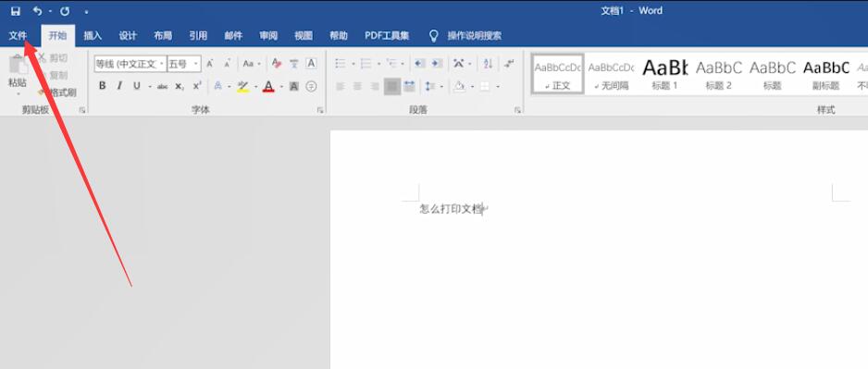Open the underline style dropdown arrow
The image size is (868, 369).
(x=150, y=86)
